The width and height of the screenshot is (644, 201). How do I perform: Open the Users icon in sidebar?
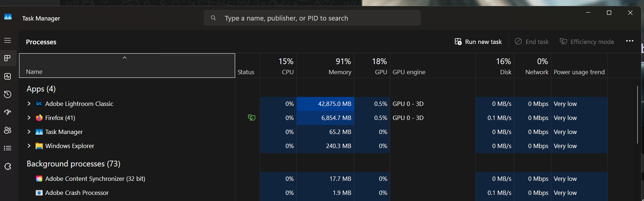pyautogui.click(x=8, y=130)
